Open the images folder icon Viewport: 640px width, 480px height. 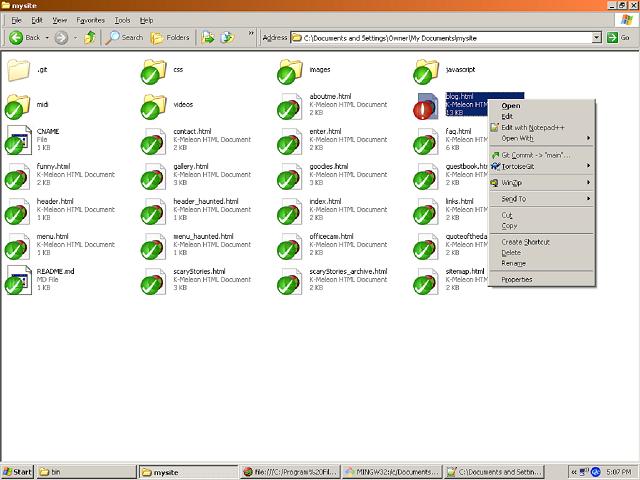click(x=291, y=71)
